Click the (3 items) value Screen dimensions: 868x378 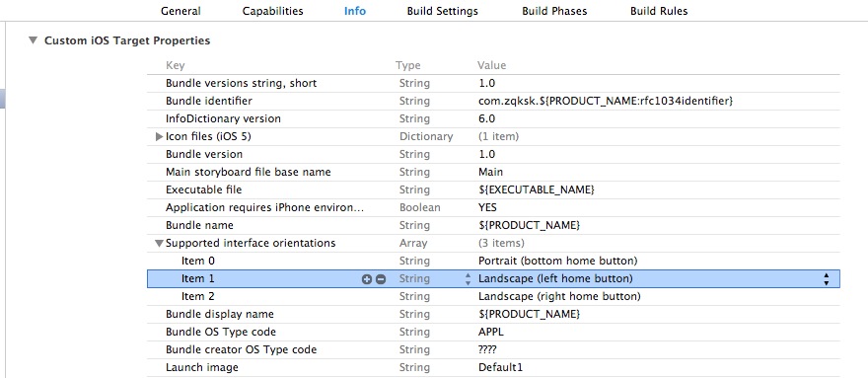pyautogui.click(x=501, y=243)
